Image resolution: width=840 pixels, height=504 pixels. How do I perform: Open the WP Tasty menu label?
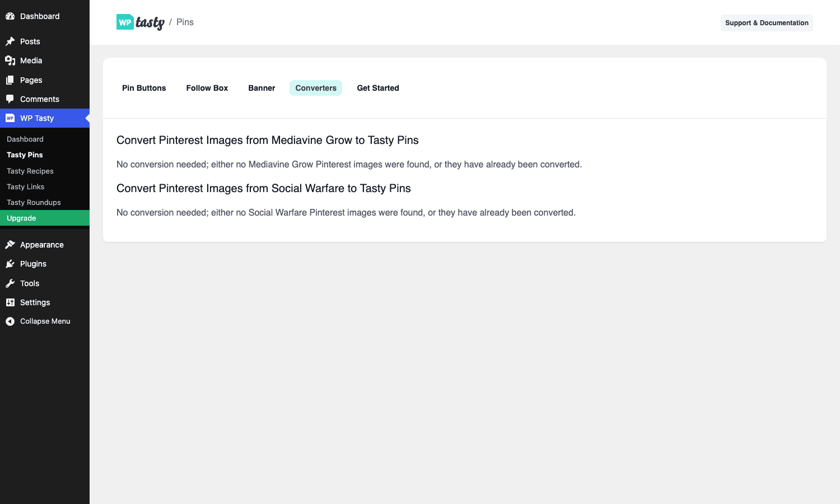click(37, 118)
